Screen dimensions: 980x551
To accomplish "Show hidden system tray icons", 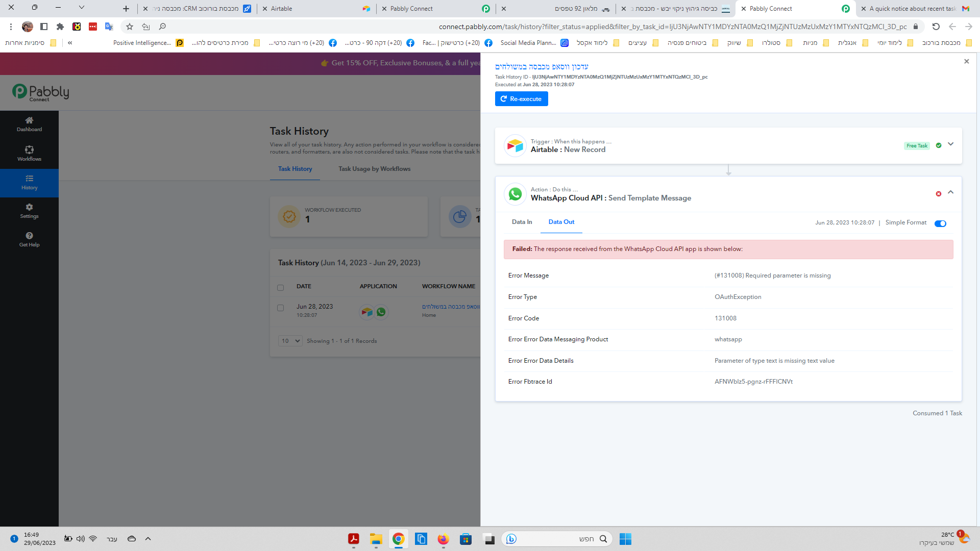I will click(x=148, y=539).
